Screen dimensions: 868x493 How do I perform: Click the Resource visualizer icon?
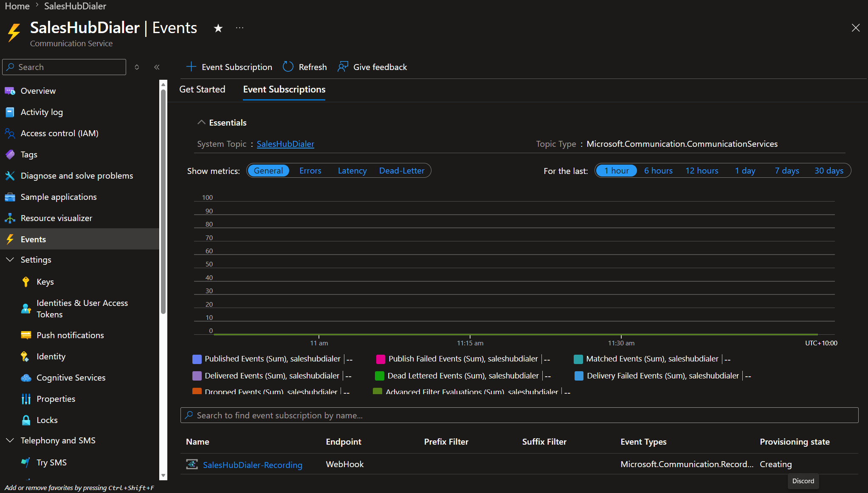click(10, 218)
